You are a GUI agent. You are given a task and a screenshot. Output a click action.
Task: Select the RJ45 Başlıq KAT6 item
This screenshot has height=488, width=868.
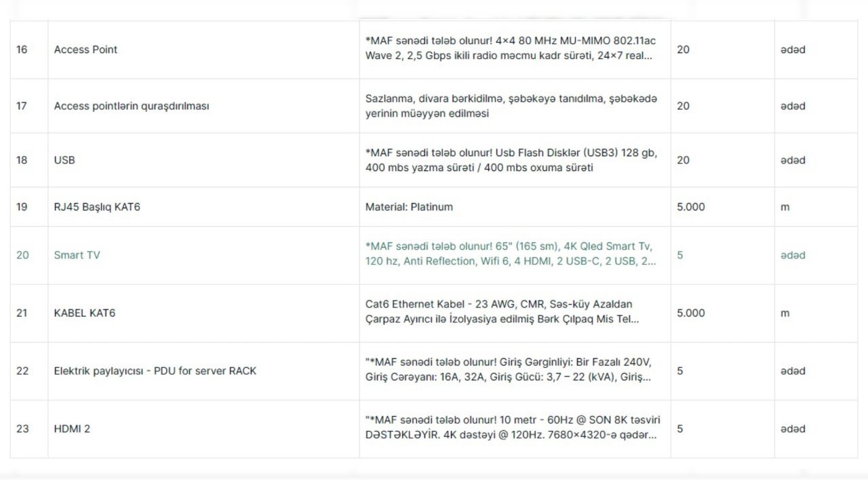(97, 207)
